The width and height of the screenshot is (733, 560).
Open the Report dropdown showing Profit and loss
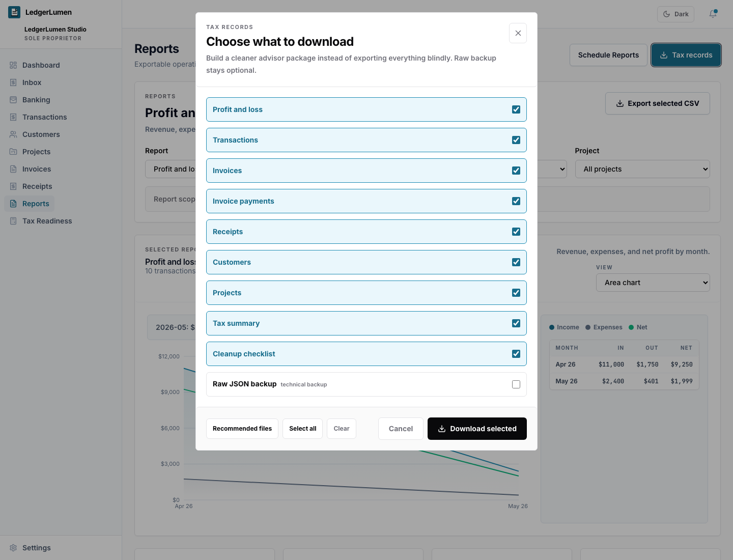[171, 169]
